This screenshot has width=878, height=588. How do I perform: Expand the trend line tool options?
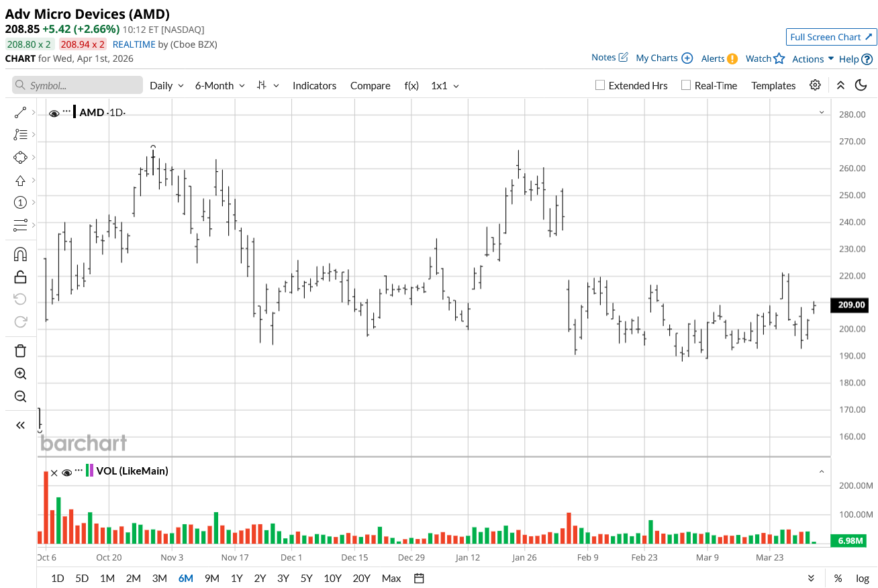[34, 112]
